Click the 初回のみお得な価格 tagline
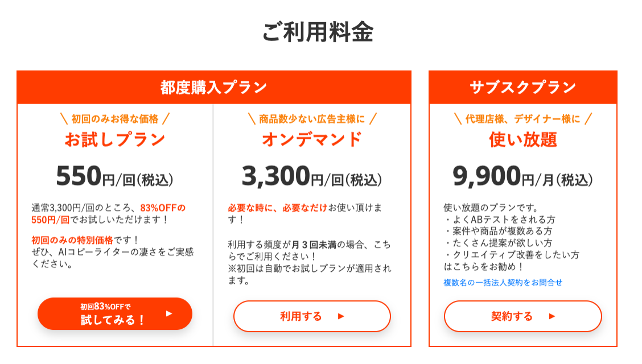 pyautogui.click(x=114, y=119)
